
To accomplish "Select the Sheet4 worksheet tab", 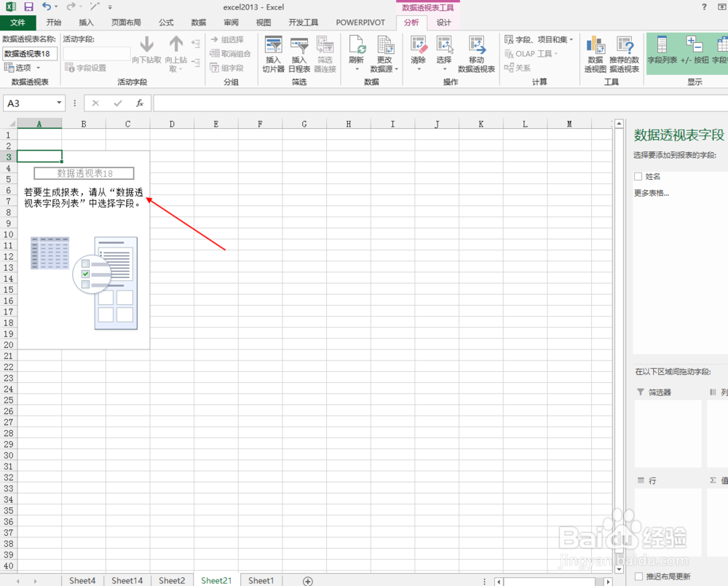I will tap(82, 580).
